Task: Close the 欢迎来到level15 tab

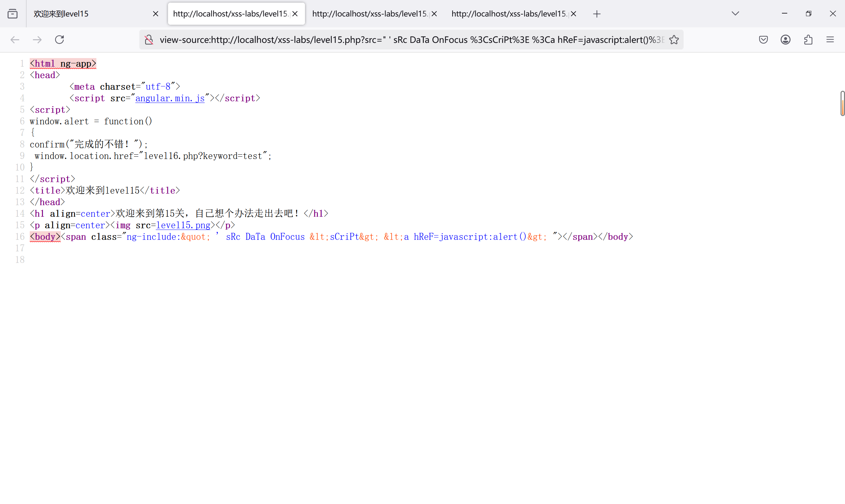Action: tap(155, 14)
